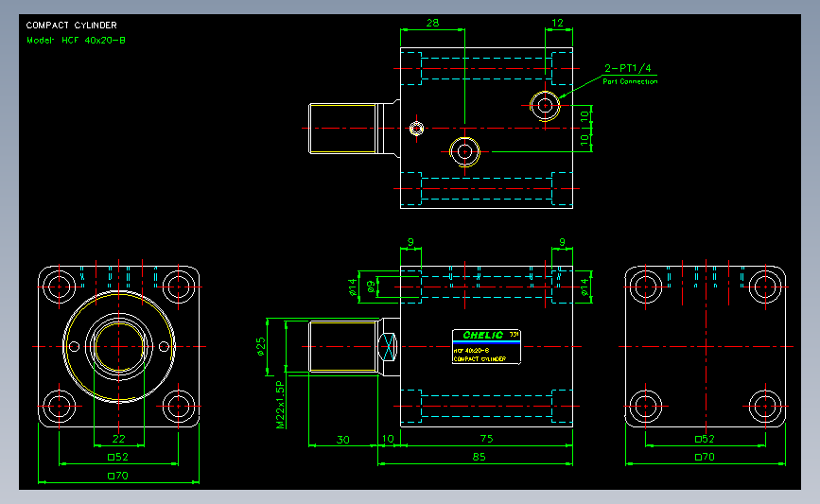The width and height of the screenshot is (820, 504).
Task: Click the 22 width dimension
Action: coord(119,439)
